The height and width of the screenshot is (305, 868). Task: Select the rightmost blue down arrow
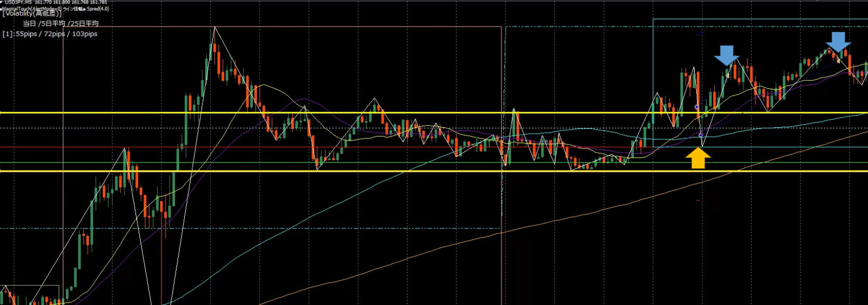click(838, 41)
